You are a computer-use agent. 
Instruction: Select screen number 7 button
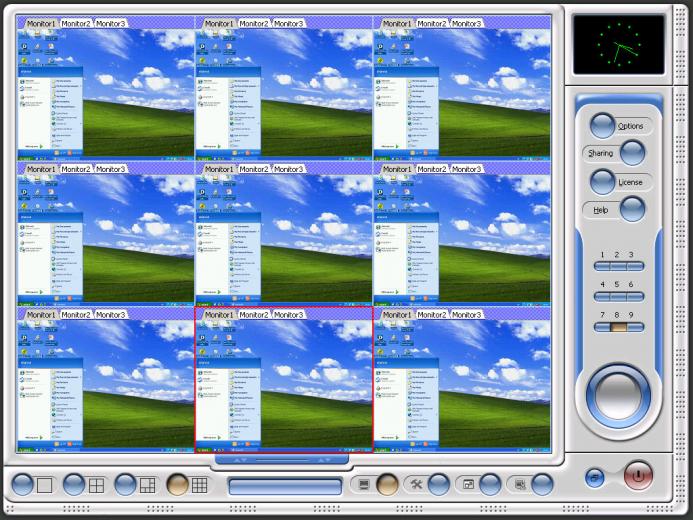point(602,327)
